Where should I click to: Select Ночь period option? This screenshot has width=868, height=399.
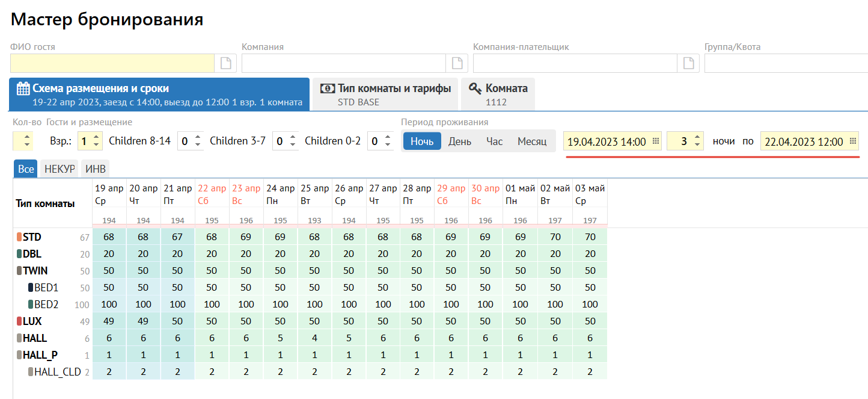(421, 141)
